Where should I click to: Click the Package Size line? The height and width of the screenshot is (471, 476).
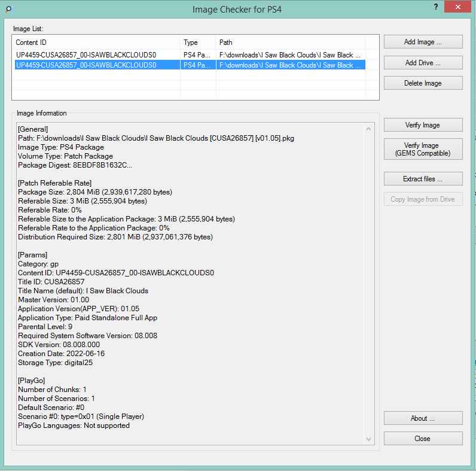tap(95, 192)
